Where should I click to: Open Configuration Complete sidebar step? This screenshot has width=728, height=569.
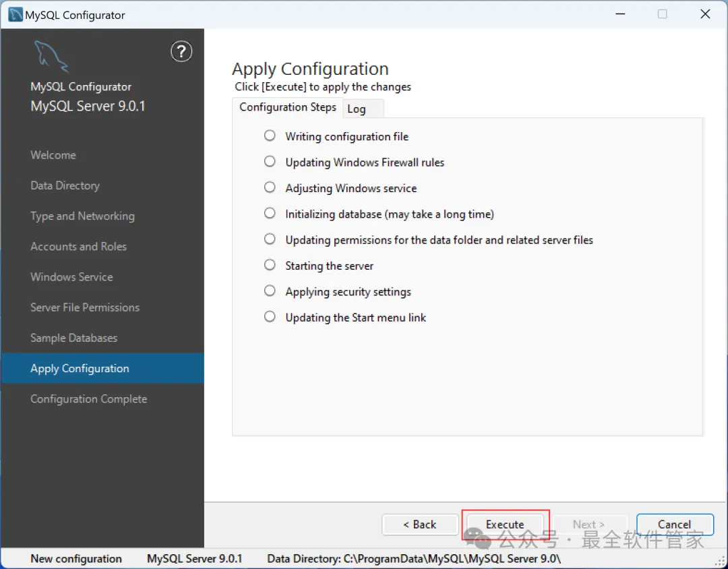click(x=89, y=399)
